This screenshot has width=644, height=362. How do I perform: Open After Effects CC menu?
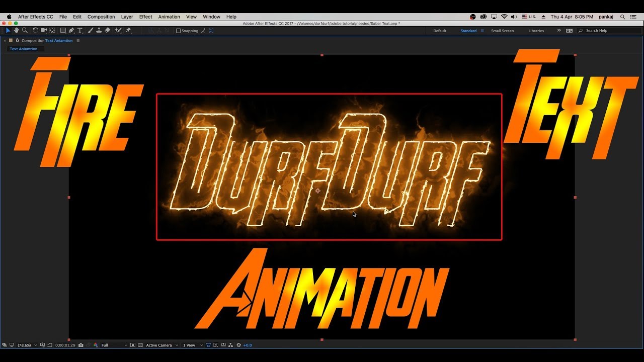(x=36, y=17)
